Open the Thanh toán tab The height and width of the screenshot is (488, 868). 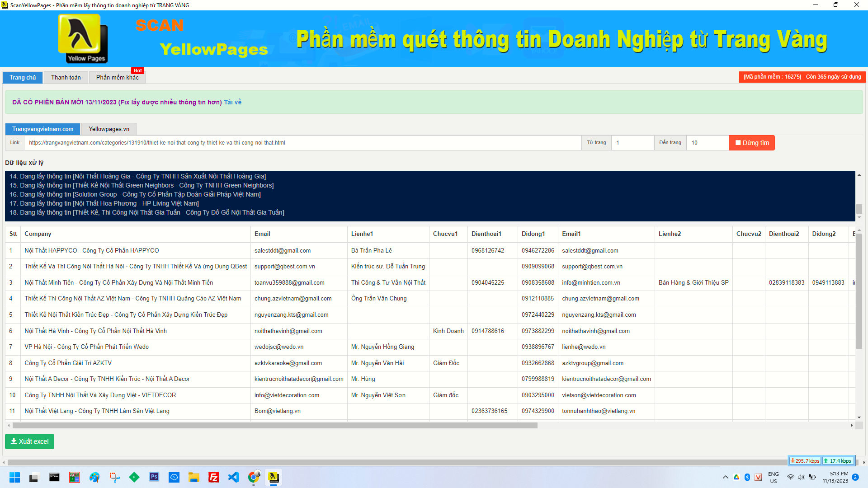66,77
